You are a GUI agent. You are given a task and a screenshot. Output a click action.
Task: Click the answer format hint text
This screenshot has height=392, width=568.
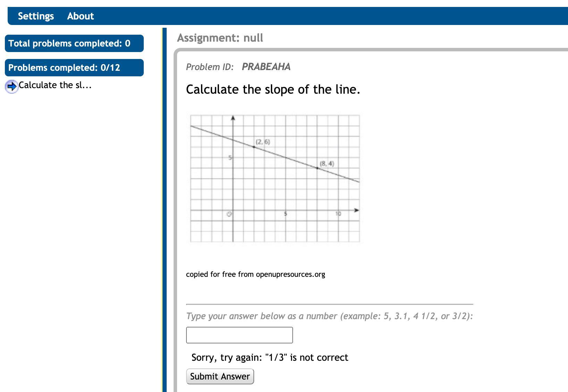point(329,316)
